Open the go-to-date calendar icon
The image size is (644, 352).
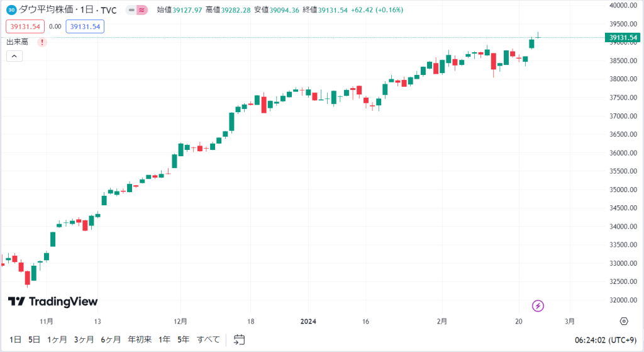tap(239, 339)
